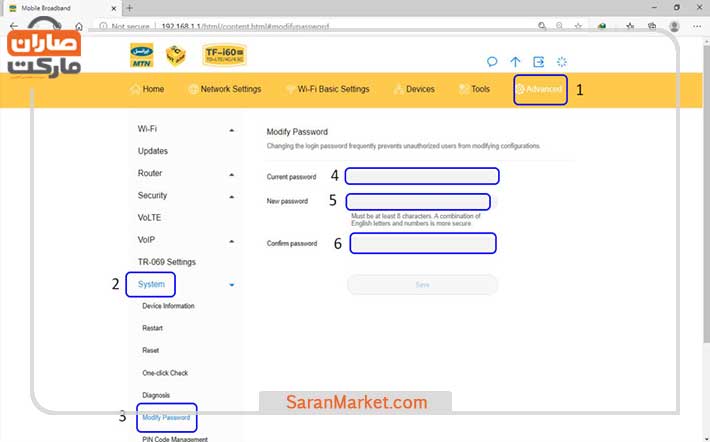Expand the Wi-Fi sidebar section arrow
The height and width of the screenshot is (442, 710).
(x=232, y=130)
